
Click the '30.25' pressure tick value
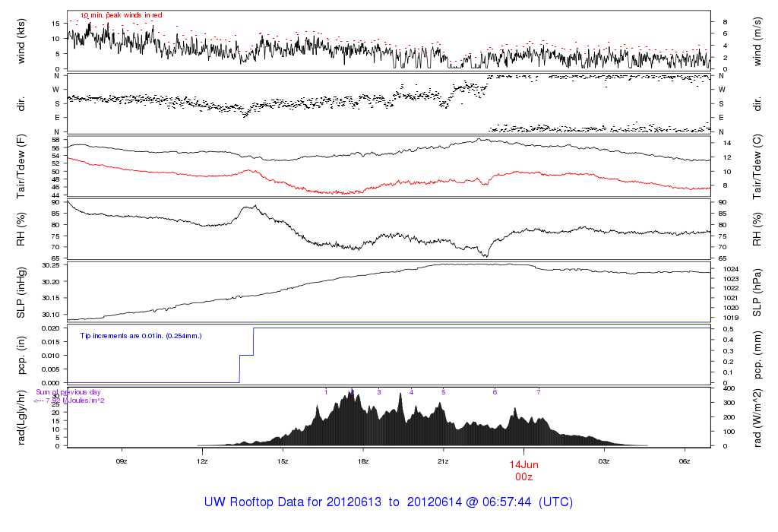[x=51, y=265]
